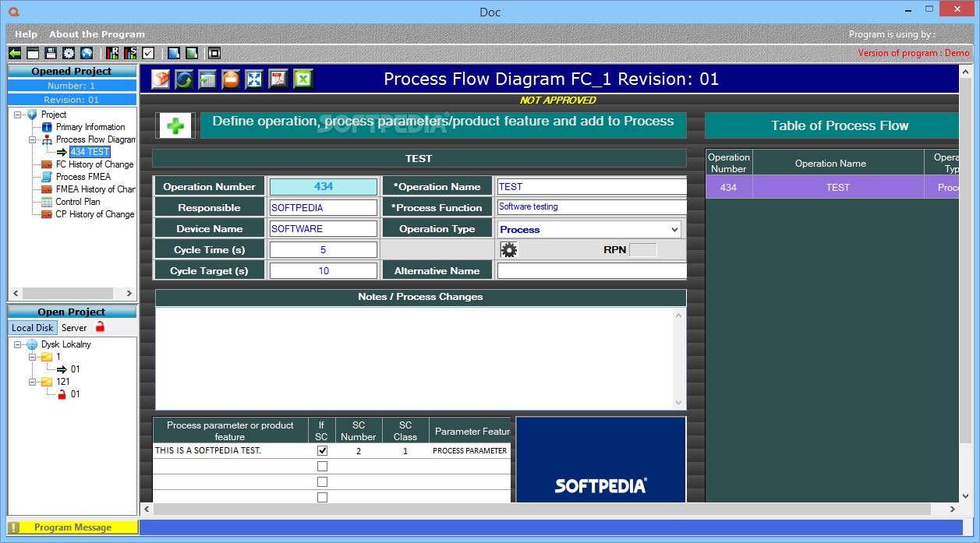Click gear icon next to RPN
The width and height of the screenshot is (980, 543).
click(x=508, y=249)
